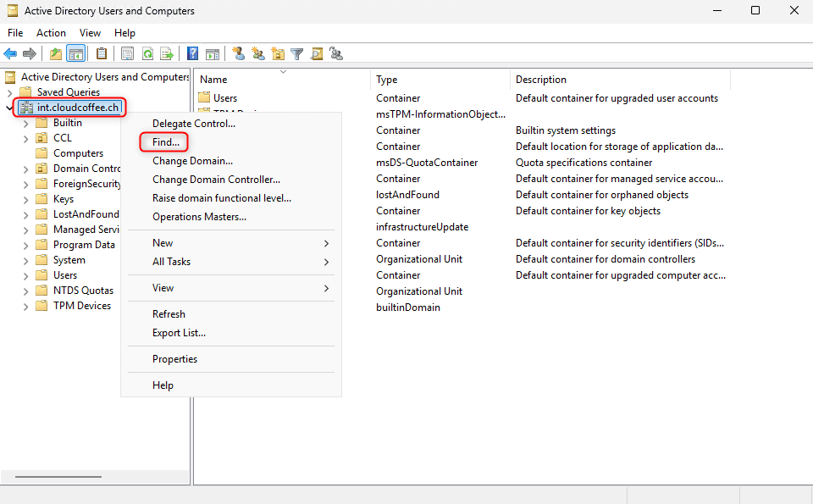Choose Find... from the context menu

pos(165,142)
